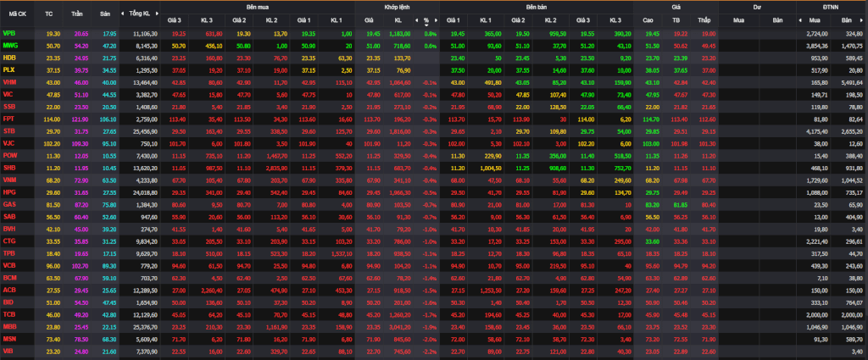Open the HDB stock ticker
The image size is (868, 360).
[x=8, y=58]
